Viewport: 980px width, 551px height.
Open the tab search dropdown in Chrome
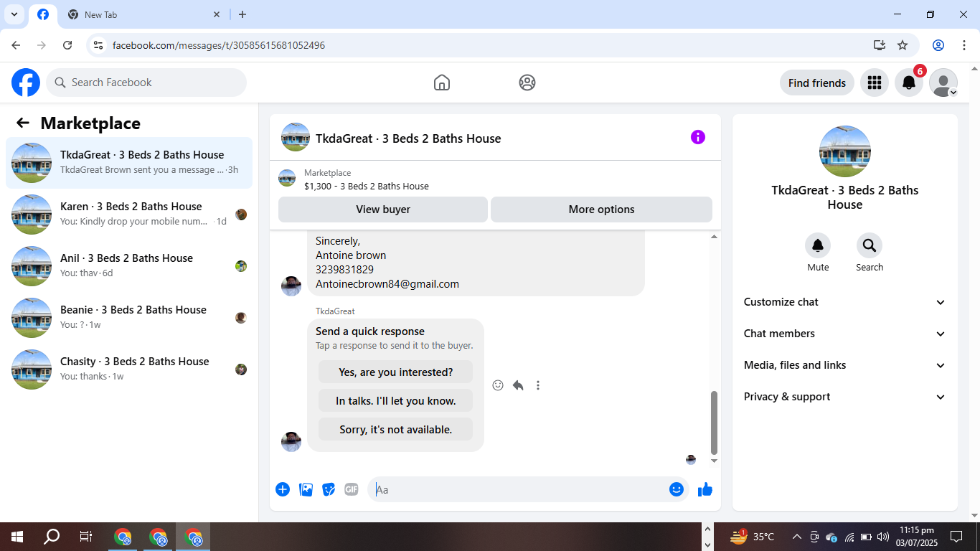click(x=14, y=14)
